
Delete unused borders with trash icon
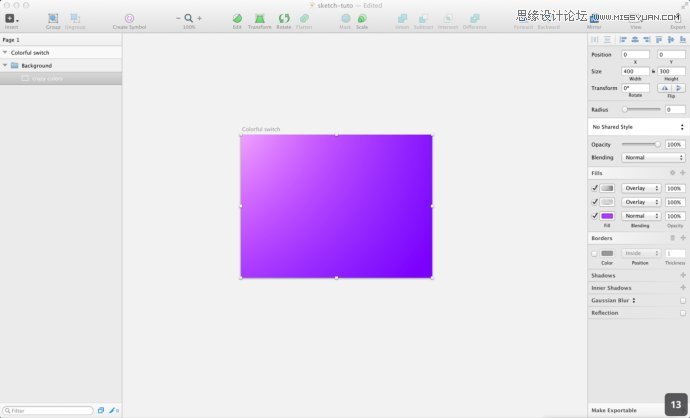click(x=672, y=238)
